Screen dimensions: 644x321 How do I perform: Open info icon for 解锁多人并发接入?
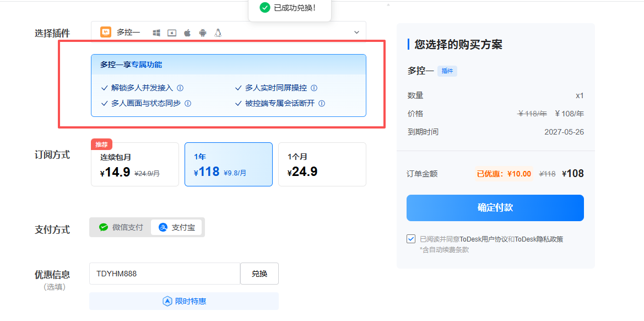(x=180, y=88)
